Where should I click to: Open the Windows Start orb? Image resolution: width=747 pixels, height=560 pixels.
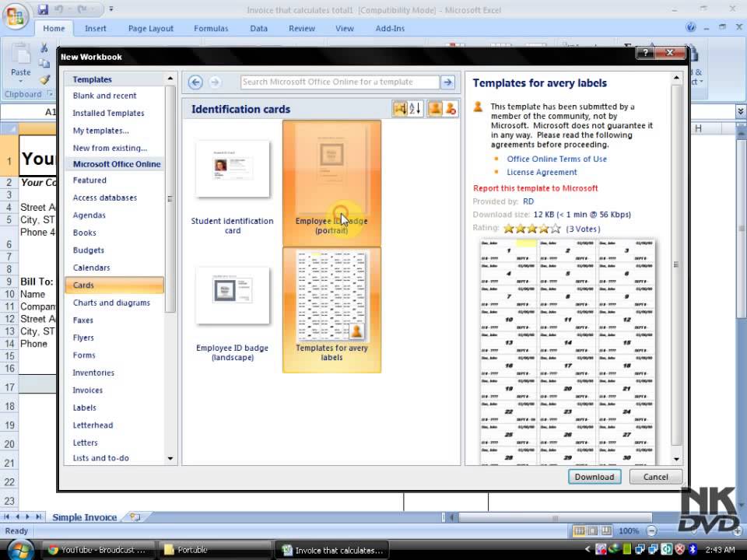(20, 550)
